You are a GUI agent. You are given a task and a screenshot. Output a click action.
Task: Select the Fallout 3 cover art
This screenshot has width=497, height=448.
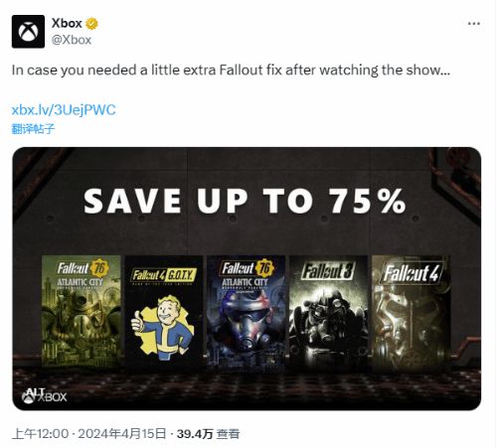click(328, 311)
